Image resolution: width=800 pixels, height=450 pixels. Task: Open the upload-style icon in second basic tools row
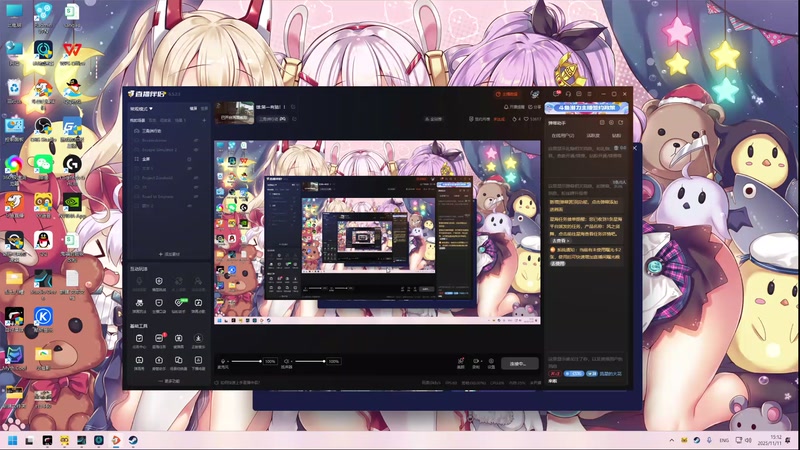[159, 360]
